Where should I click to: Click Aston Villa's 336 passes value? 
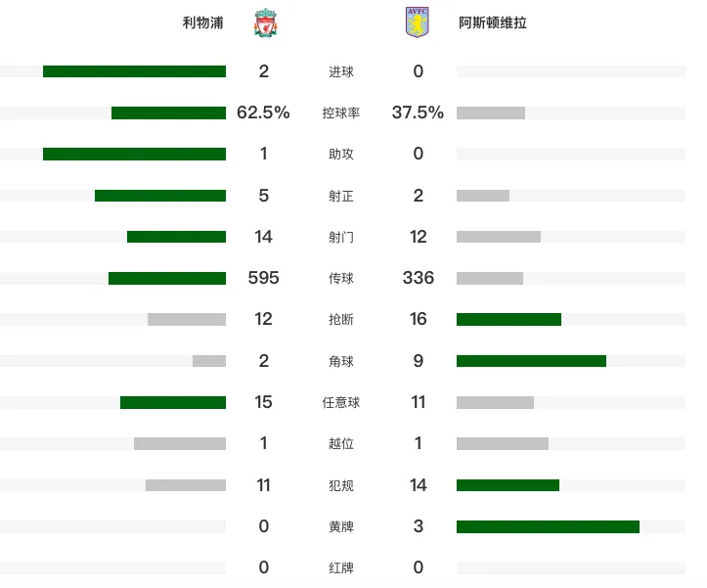point(419,278)
